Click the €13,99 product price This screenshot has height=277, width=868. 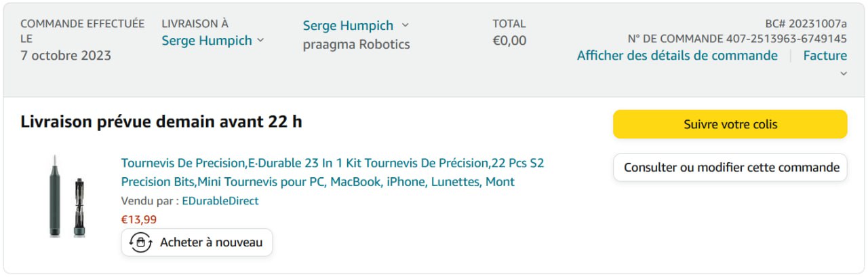point(138,219)
